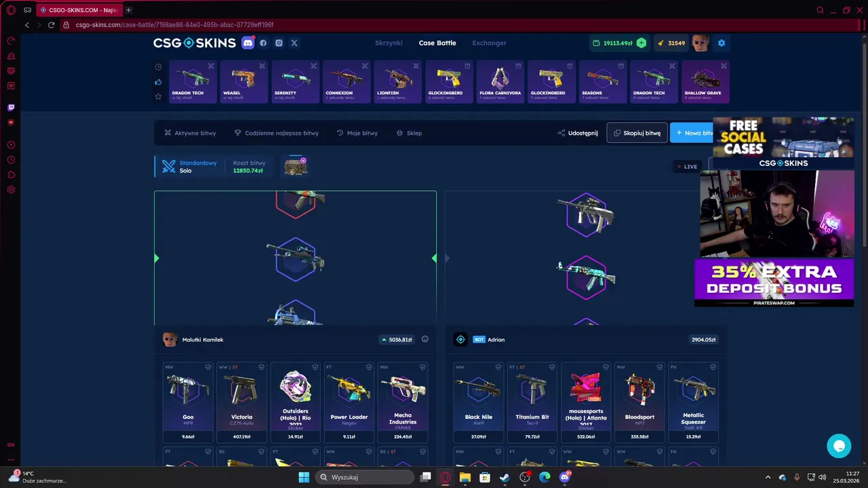Viewport: 868px width, 488px height.
Task: Select the Black Nile AWP card
Action: (x=478, y=403)
